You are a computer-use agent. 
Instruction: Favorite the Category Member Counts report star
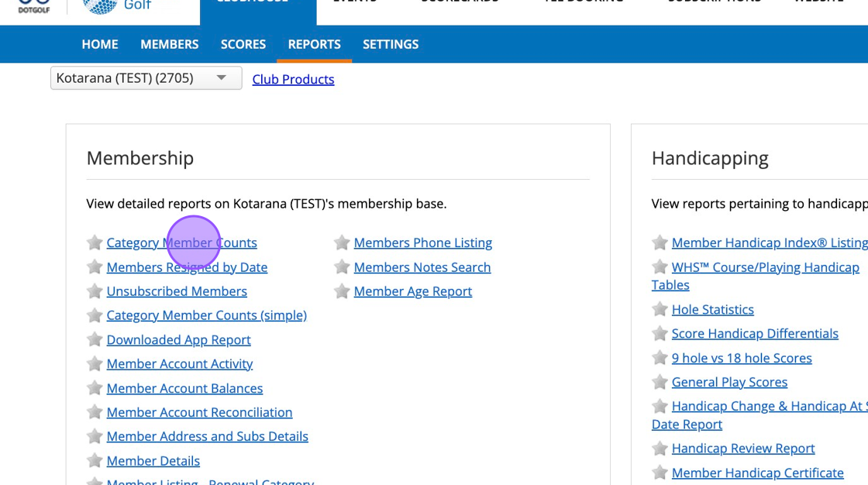coord(95,242)
